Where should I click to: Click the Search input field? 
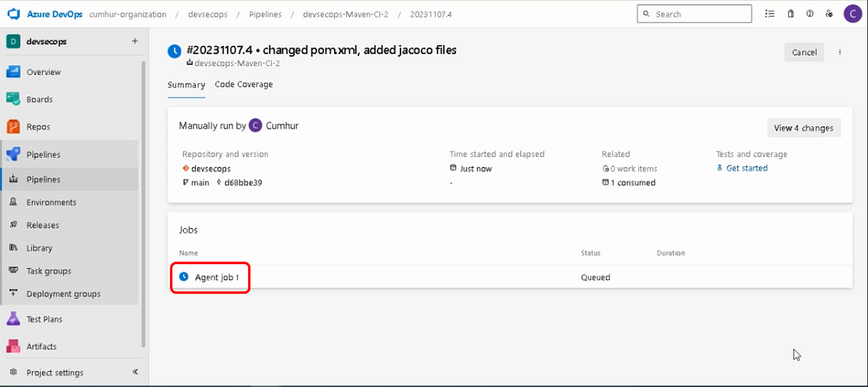694,14
